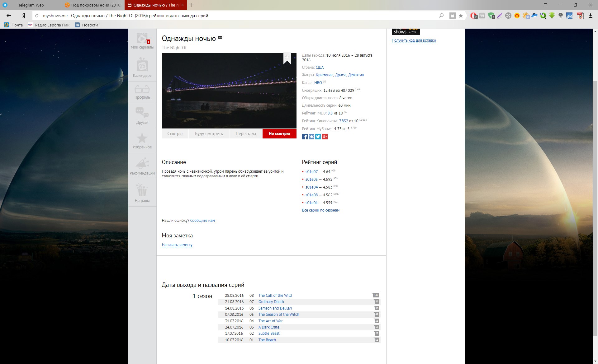Open the HBO channel link
Viewport: 598px width, 364px height.
(318, 83)
